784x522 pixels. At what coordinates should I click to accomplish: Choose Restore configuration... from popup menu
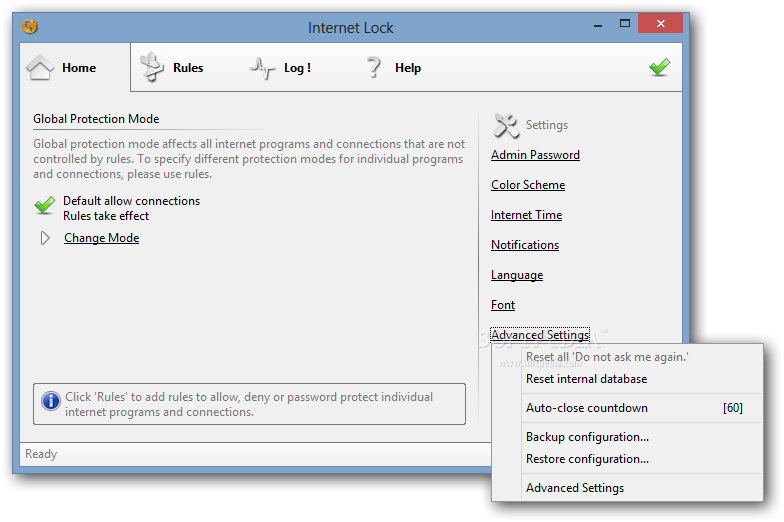tap(587, 459)
